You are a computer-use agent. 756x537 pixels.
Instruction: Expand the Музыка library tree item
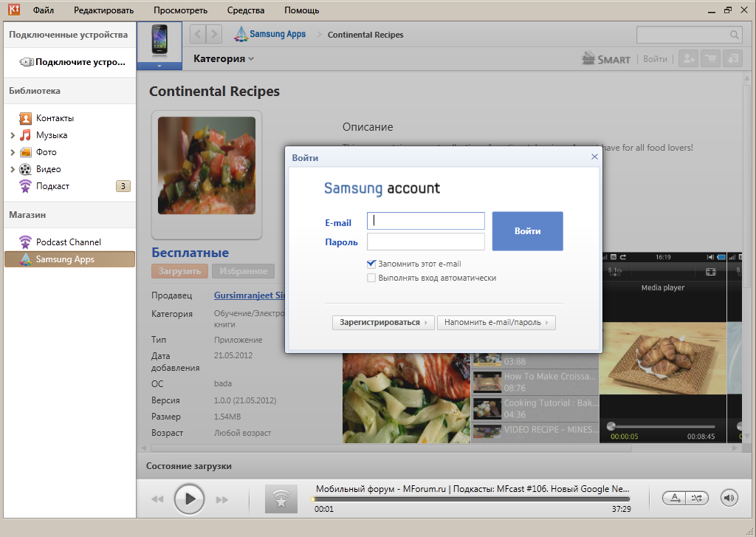click(x=13, y=135)
